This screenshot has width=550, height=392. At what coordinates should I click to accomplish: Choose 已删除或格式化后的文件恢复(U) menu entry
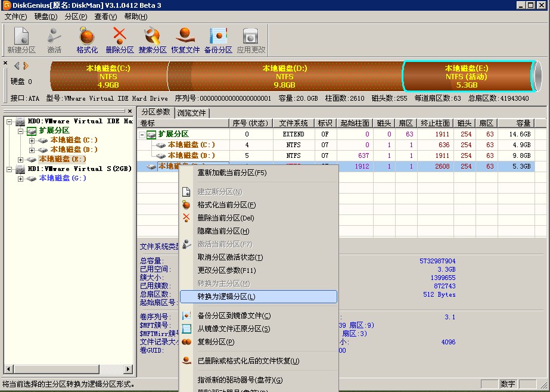tap(259, 361)
